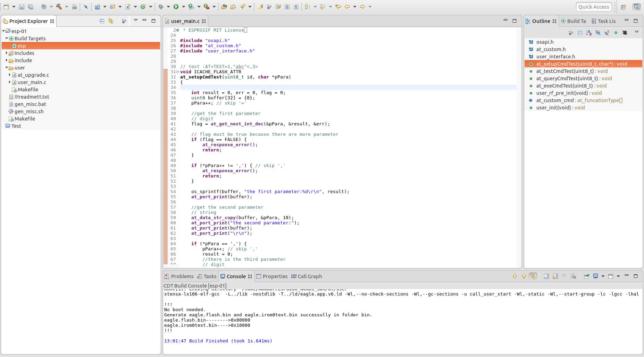
Task: Switch to the Task List tab
Action: [604, 21]
